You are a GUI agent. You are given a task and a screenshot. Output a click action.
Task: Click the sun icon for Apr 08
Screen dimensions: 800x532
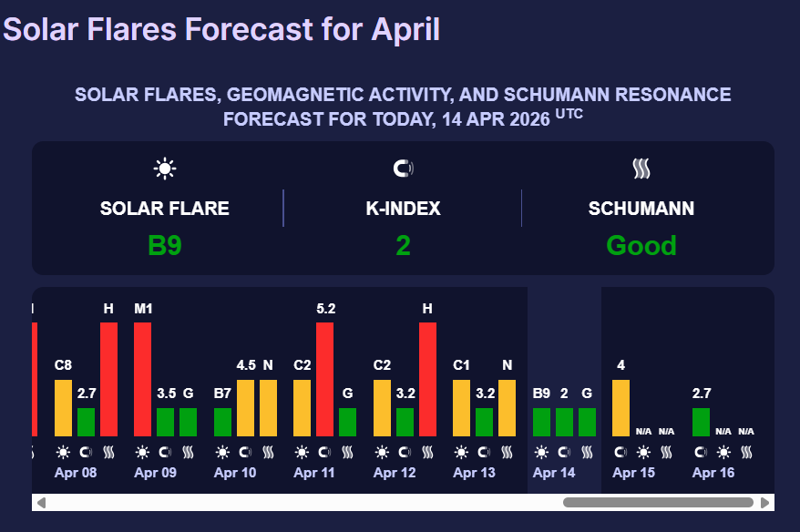tap(63, 451)
